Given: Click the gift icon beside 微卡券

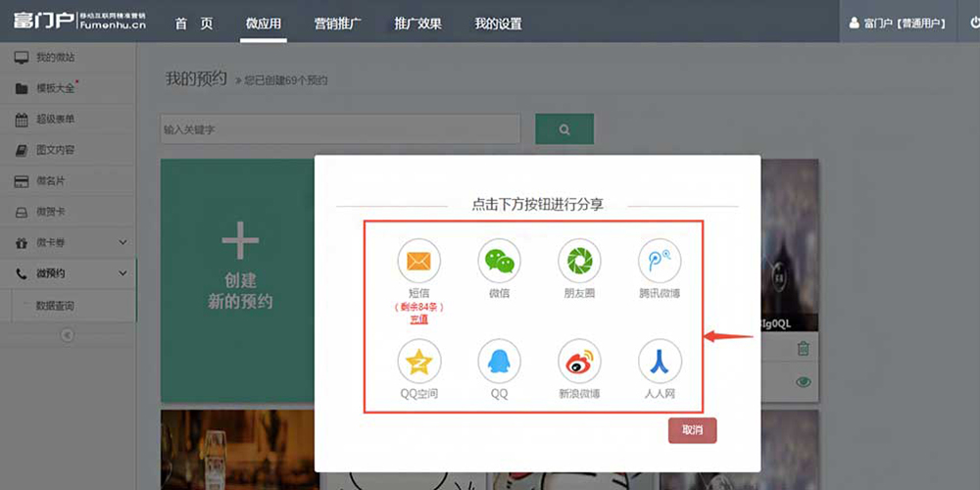Looking at the screenshot, I should [22, 242].
